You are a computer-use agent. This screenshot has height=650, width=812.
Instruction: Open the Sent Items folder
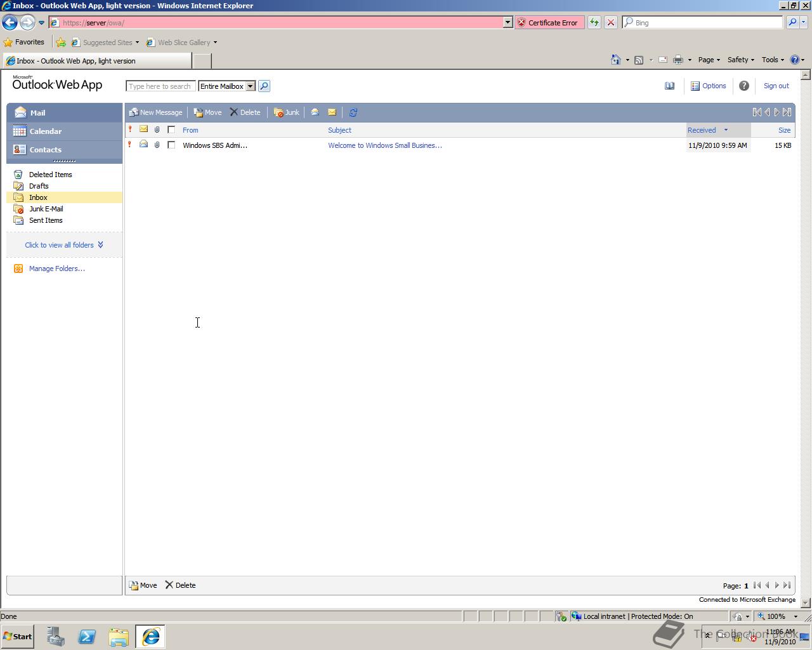point(46,220)
